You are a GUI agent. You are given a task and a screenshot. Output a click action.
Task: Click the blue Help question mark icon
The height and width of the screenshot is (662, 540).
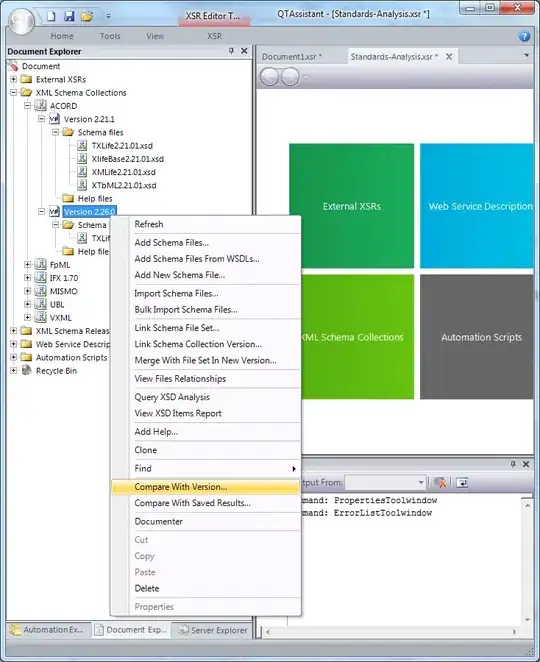coord(524,36)
